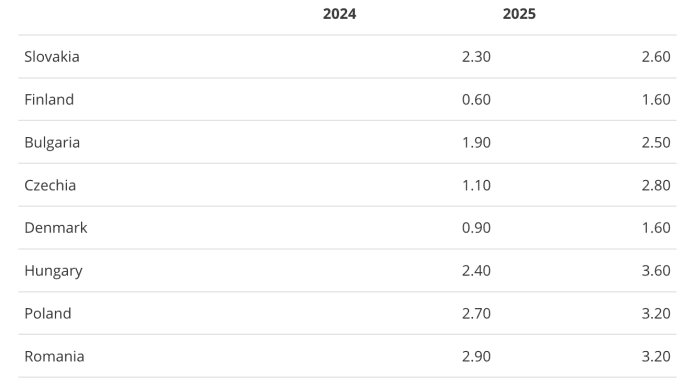Select the Denmark row label
Screen dimensions: 696x385
pyautogui.click(x=56, y=228)
